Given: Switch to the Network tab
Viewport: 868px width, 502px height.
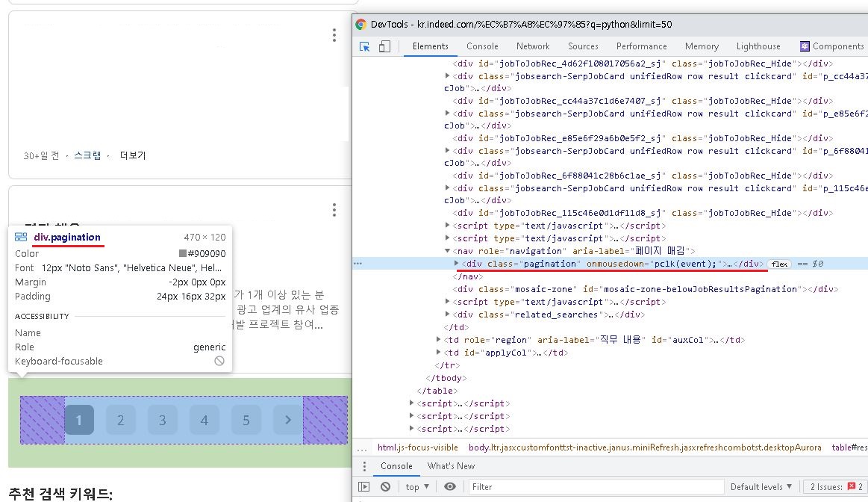Looking at the screenshot, I should coord(533,46).
